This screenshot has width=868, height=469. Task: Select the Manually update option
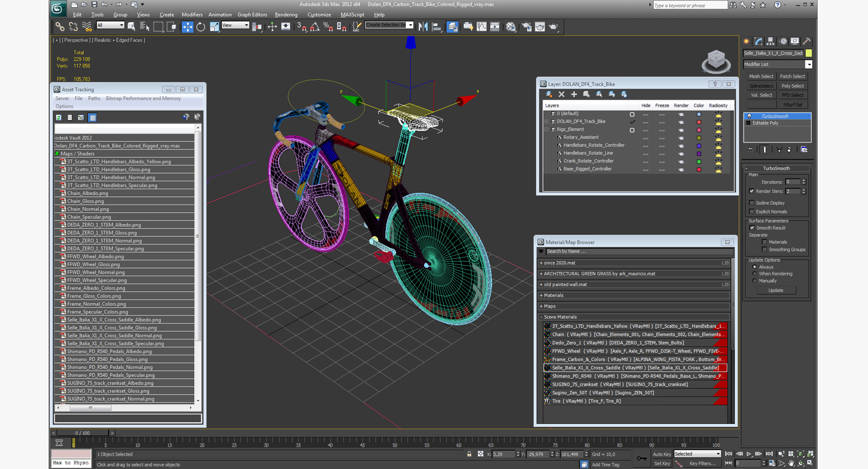point(754,281)
